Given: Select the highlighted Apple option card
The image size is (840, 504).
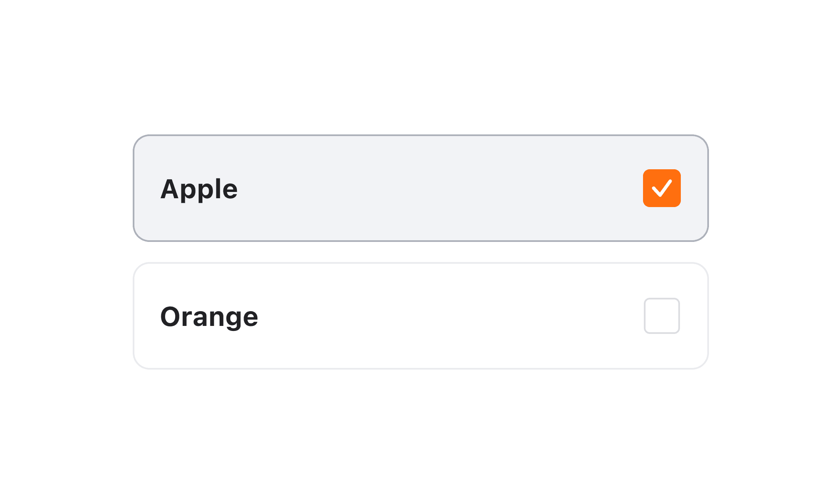Looking at the screenshot, I should click(x=420, y=188).
